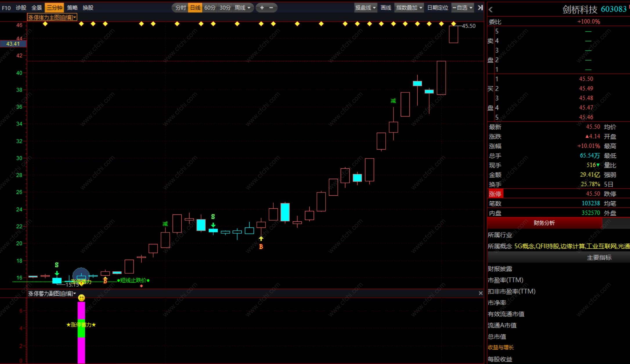Click the green S sell marker near 22
The image size is (630, 364).
[213, 217]
